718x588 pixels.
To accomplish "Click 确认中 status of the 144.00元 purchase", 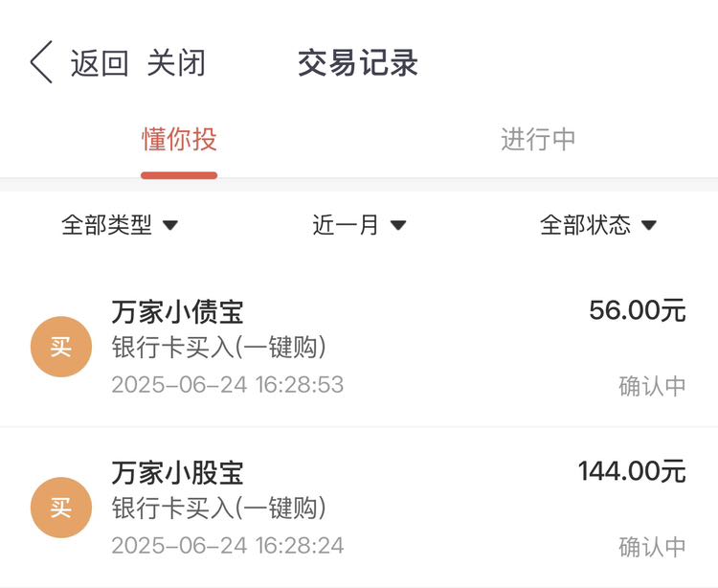I will pyautogui.click(x=652, y=547).
